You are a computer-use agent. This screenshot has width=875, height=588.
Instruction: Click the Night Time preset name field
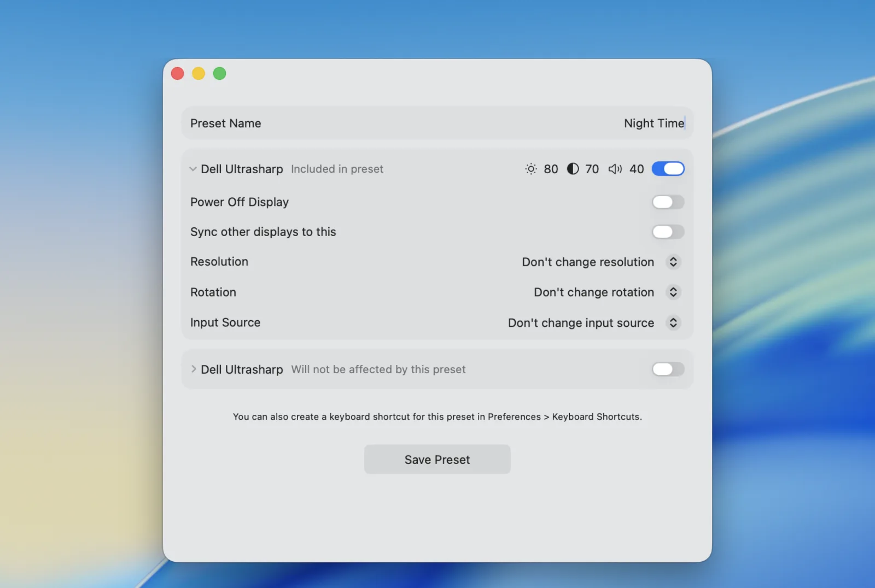(x=654, y=124)
